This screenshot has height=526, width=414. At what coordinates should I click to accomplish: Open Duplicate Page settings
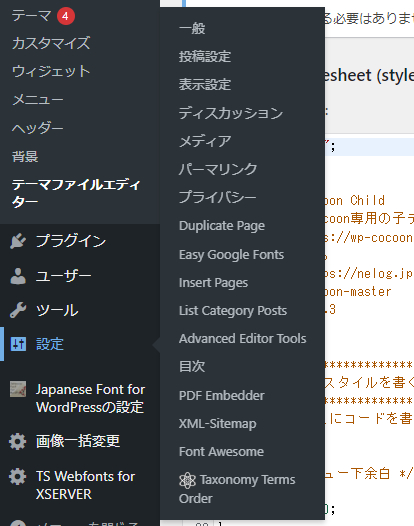pyautogui.click(x=222, y=226)
